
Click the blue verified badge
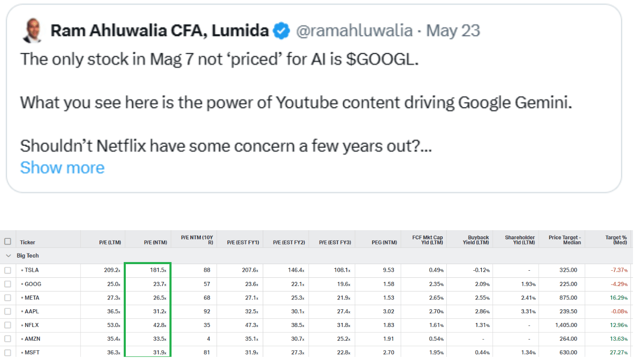(x=281, y=31)
